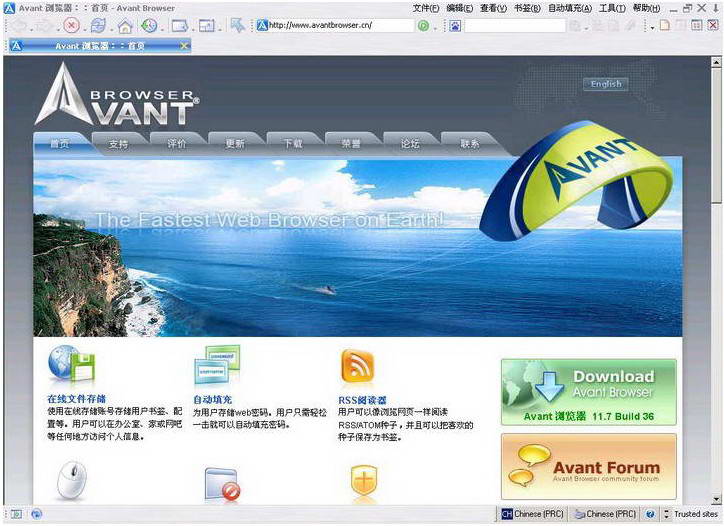Screen dimensions: 724x526
Task: Open the 帮助(H) menu
Action: (x=646, y=8)
